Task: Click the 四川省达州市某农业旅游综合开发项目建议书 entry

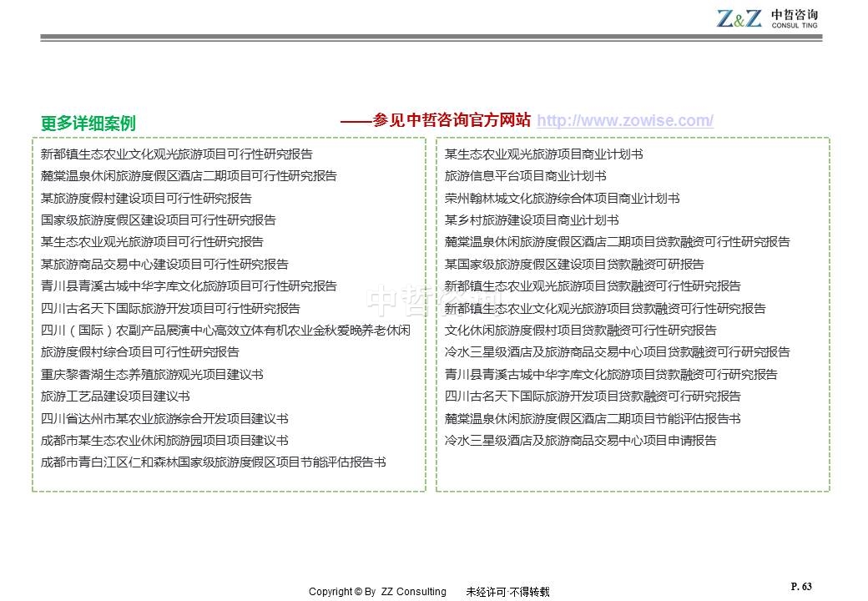Action: tap(164, 419)
